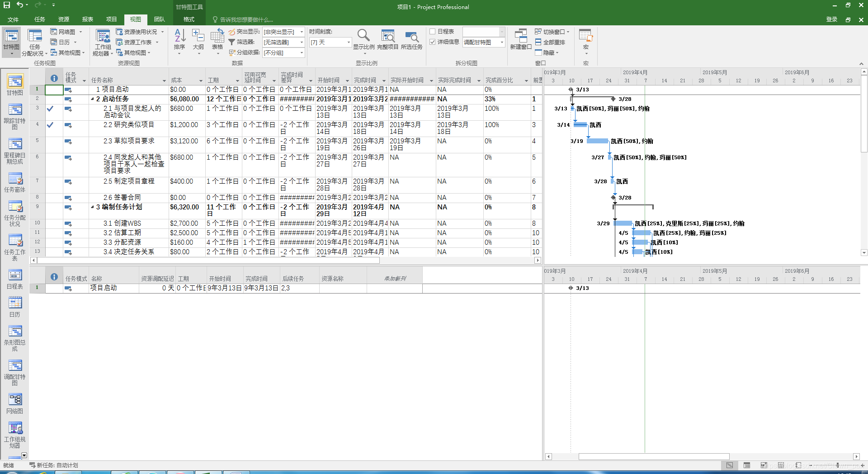This screenshot has height=474, width=868.
Task: Collapse the 3 编制任务计划 summary task
Action: tap(92, 207)
